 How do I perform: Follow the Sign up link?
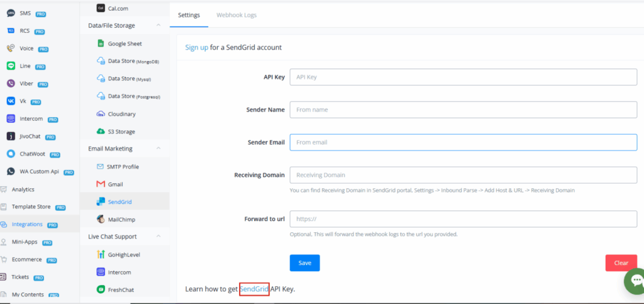pyautogui.click(x=196, y=47)
